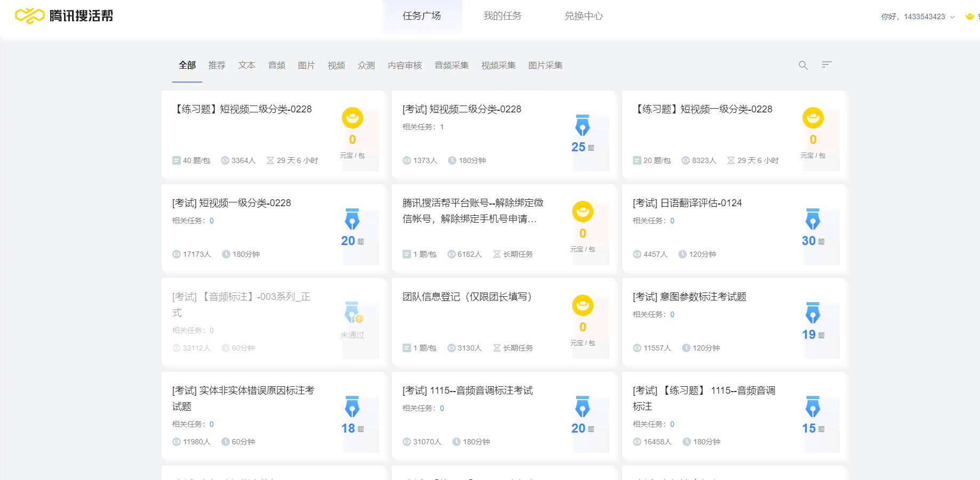Screen dimensions: 980x480
Task: Click the 19 题 count on 意图参数标注 card
Action: coord(813,335)
